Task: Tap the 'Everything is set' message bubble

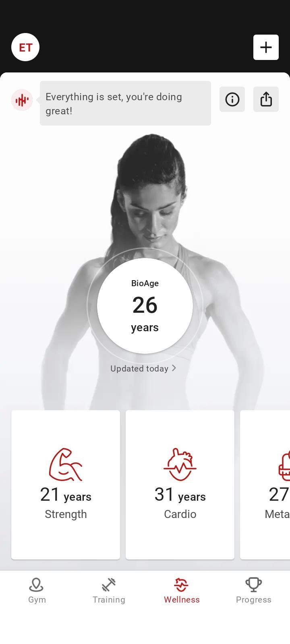Action: [x=125, y=103]
